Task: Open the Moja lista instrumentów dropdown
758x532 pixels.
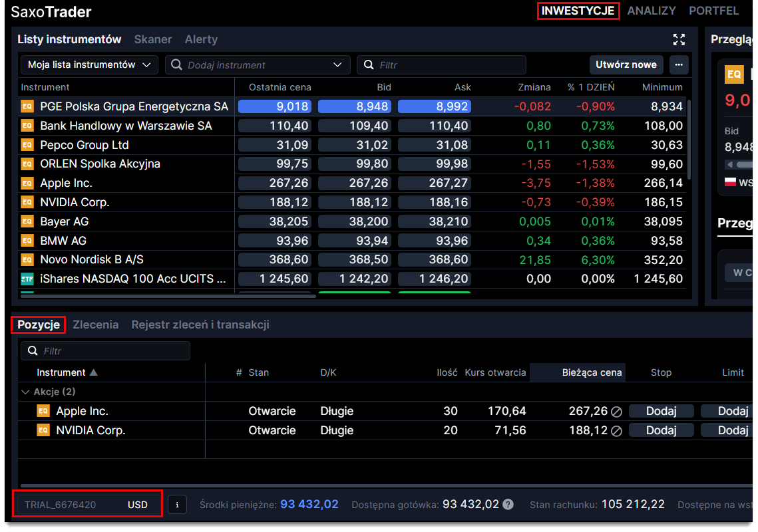Action: click(x=89, y=65)
